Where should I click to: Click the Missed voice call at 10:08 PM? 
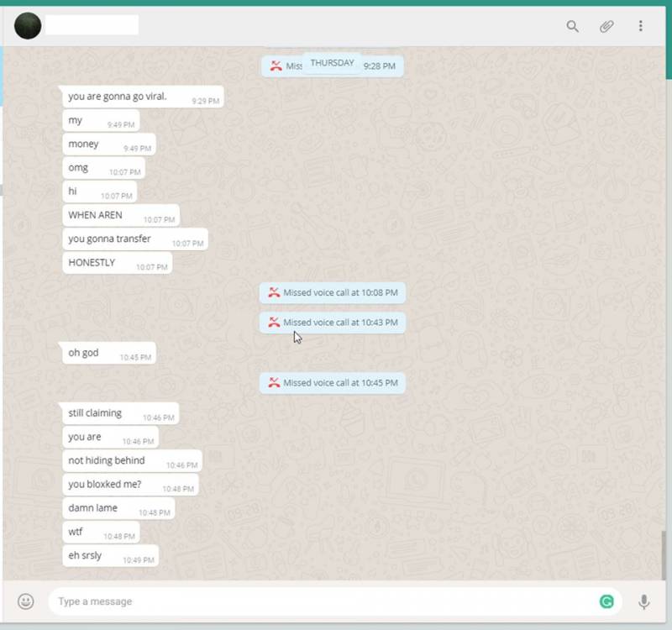333,292
